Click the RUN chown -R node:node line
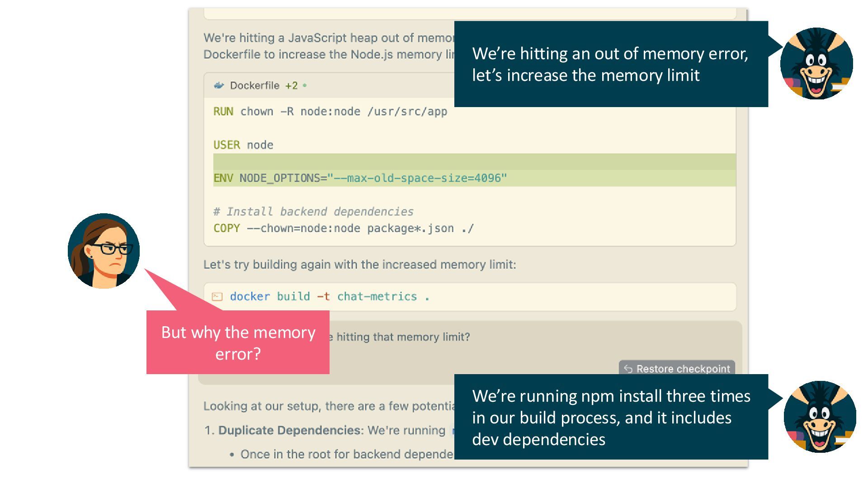This screenshot has height=488, width=868. (x=330, y=112)
